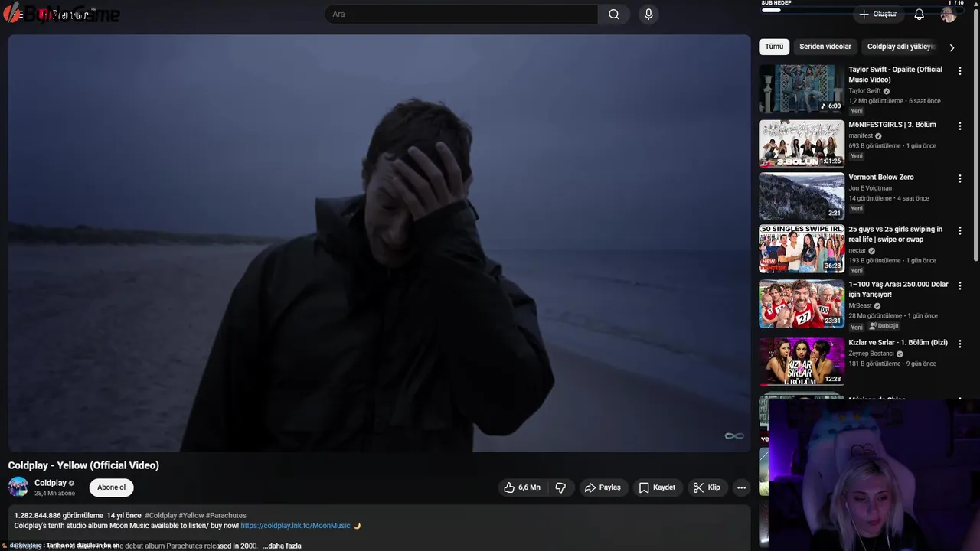The image size is (980, 551).
Task: Expand description with ...daha fazla
Action: [x=282, y=546]
